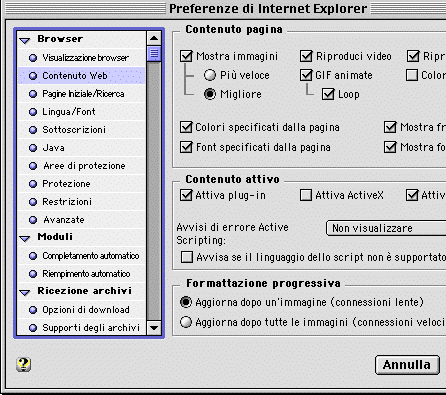
Task: Click the Preferenze di Internet Explorer title bar
Action: (268, 8)
